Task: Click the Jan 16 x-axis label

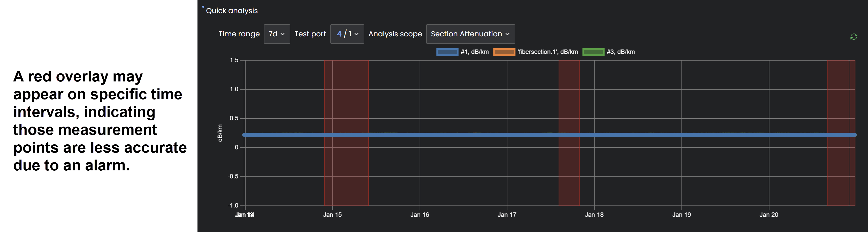Action: (420, 215)
